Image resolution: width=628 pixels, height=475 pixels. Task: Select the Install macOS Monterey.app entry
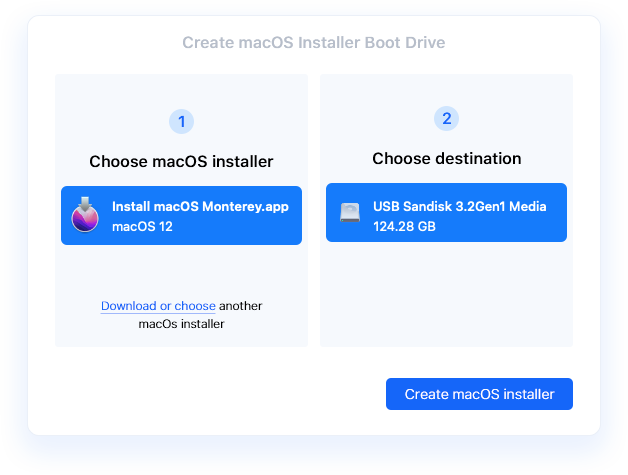pos(181,215)
